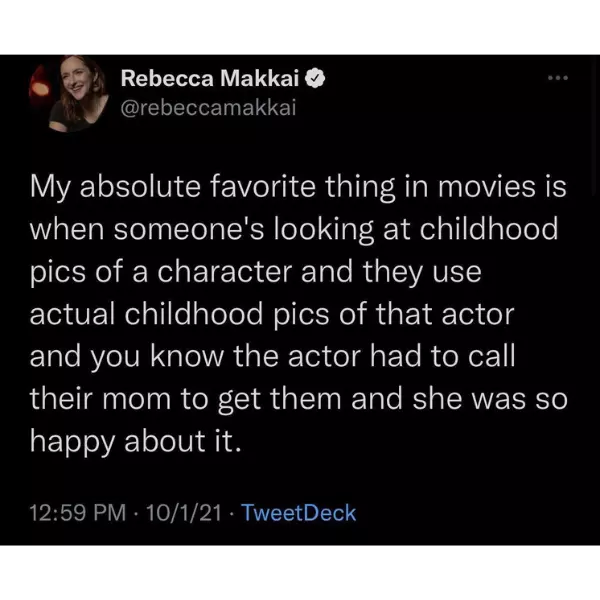Click the word "actual" in the tweet

pos(72,315)
